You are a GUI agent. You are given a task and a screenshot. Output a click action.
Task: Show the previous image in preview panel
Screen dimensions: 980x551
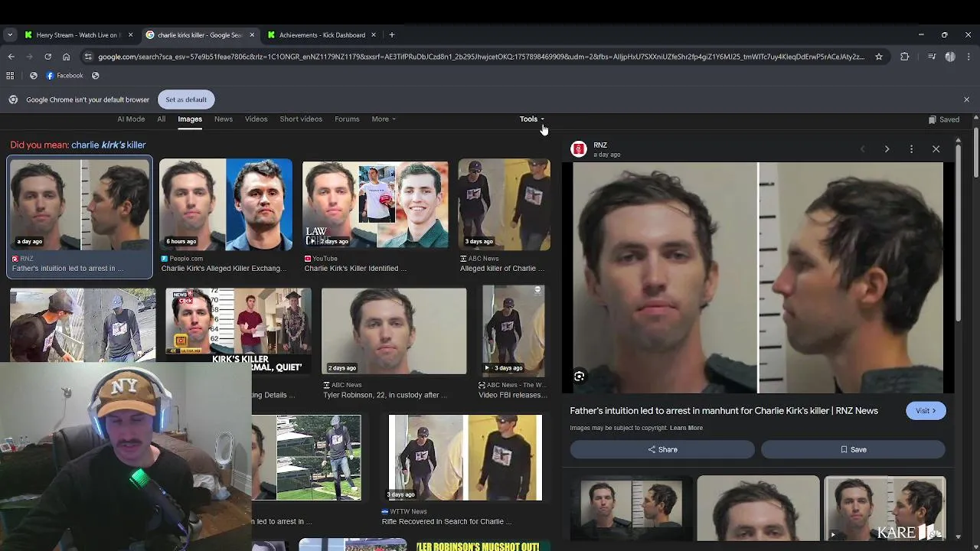[862, 149]
